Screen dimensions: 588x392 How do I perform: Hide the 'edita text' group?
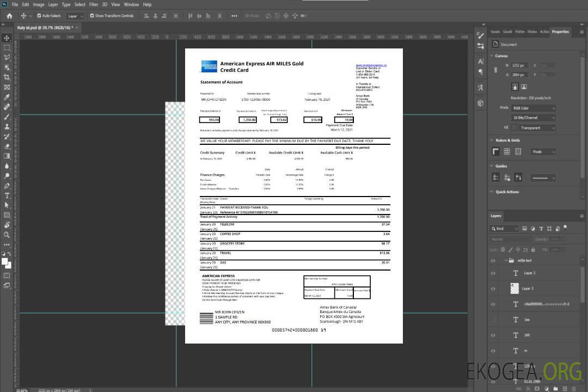pyautogui.click(x=493, y=261)
